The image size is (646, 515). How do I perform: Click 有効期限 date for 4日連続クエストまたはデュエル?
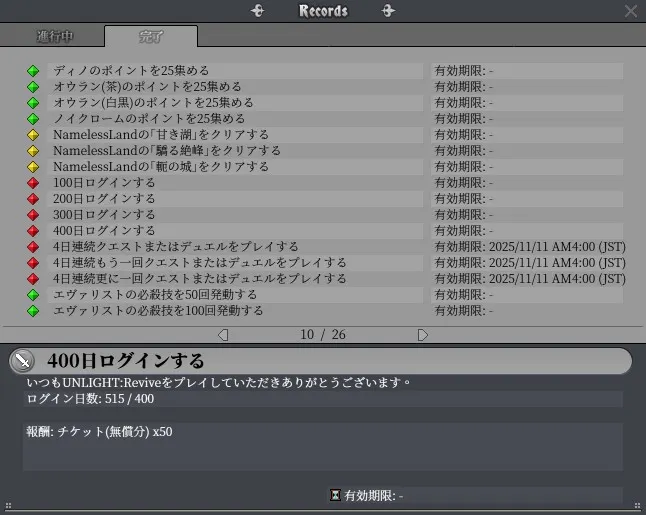pyautogui.click(x=530, y=247)
